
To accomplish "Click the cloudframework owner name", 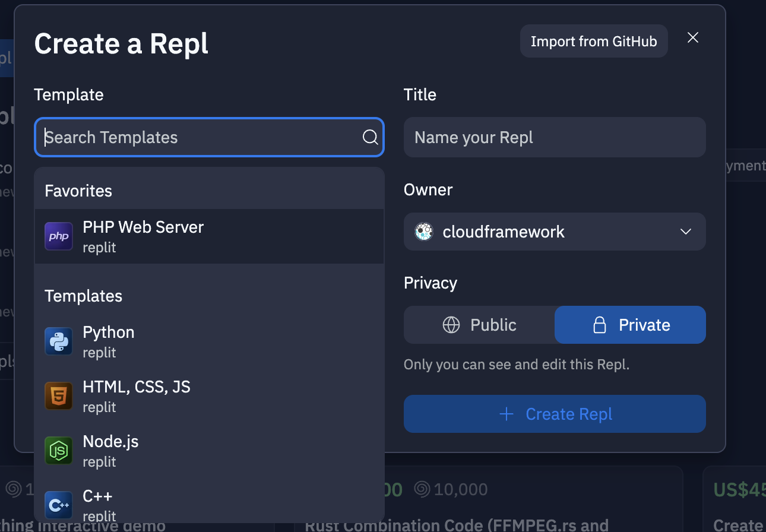I will pyautogui.click(x=504, y=232).
